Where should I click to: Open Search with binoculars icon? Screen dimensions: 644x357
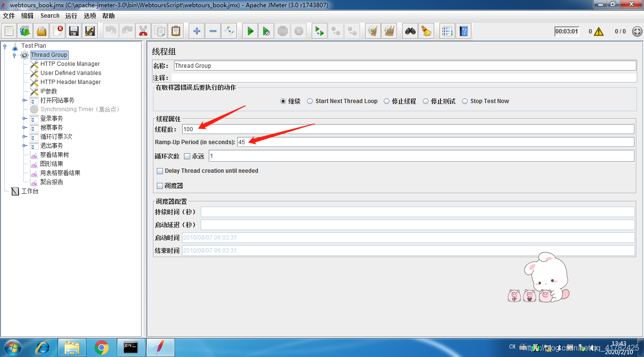pyautogui.click(x=410, y=31)
